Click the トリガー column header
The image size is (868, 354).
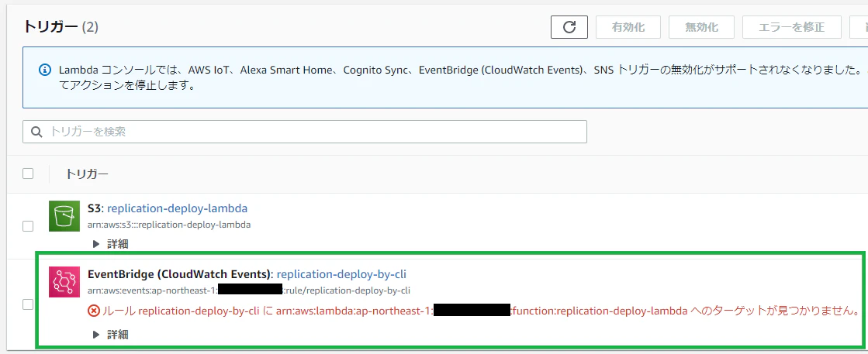[x=87, y=174]
